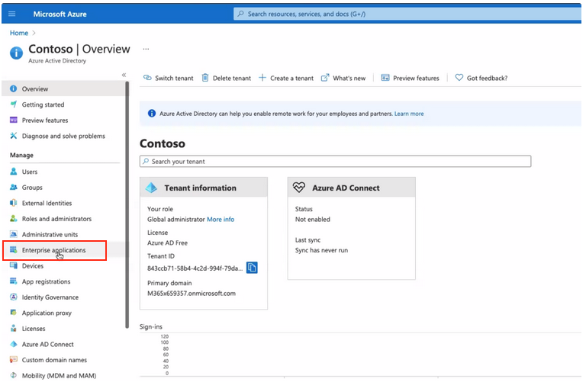Open What's new external link
Screen dimensions: 586x392
point(343,78)
